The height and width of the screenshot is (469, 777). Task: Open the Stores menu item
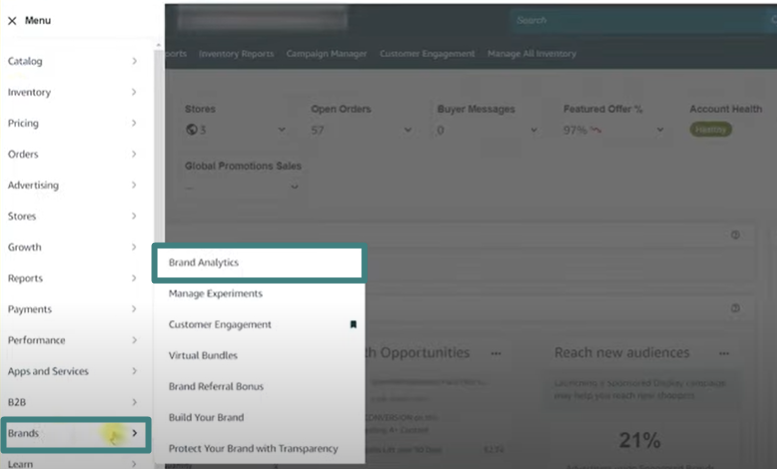point(22,216)
